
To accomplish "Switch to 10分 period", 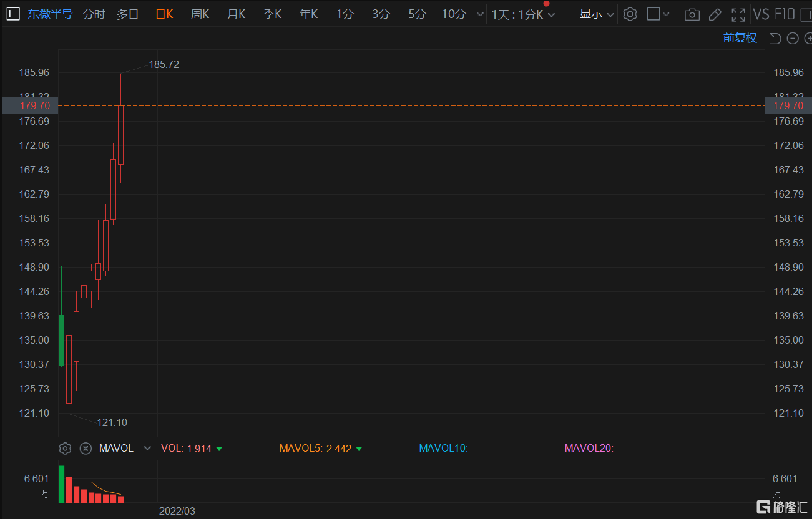I will 454,14.
